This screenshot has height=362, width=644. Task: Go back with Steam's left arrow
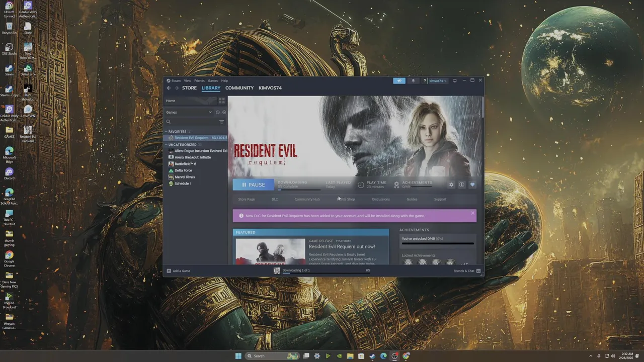pyautogui.click(x=169, y=88)
